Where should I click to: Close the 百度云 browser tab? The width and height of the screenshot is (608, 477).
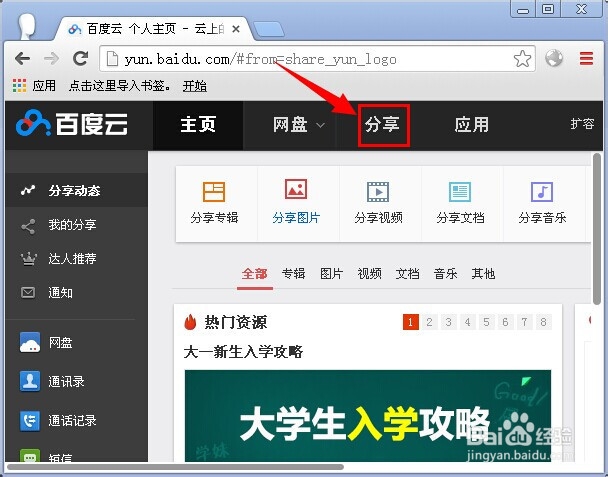pyautogui.click(x=236, y=29)
